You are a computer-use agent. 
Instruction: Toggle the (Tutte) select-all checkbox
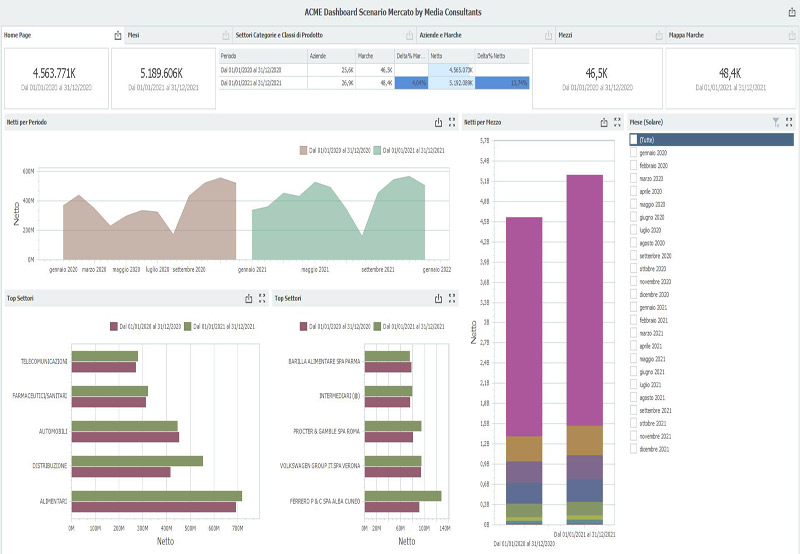point(634,140)
